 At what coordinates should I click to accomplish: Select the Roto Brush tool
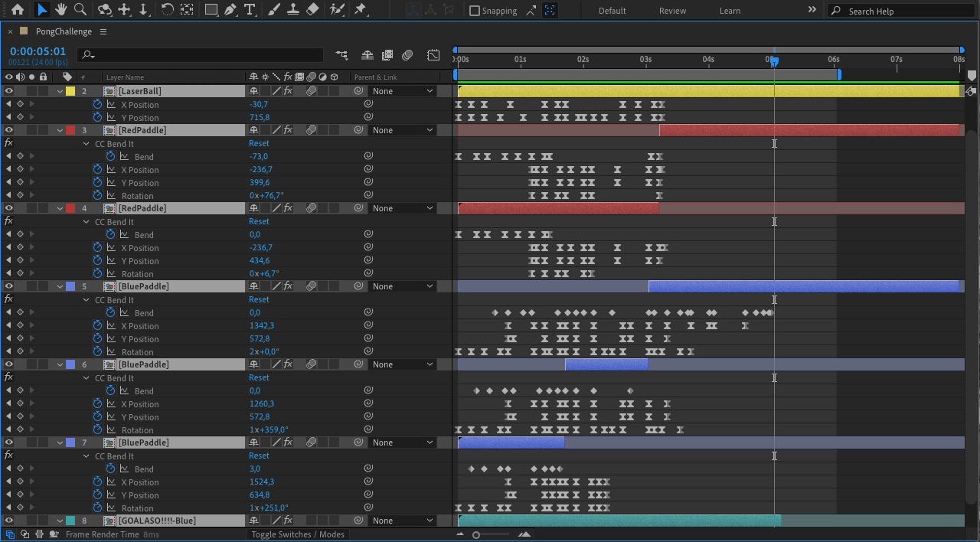tap(336, 10)
